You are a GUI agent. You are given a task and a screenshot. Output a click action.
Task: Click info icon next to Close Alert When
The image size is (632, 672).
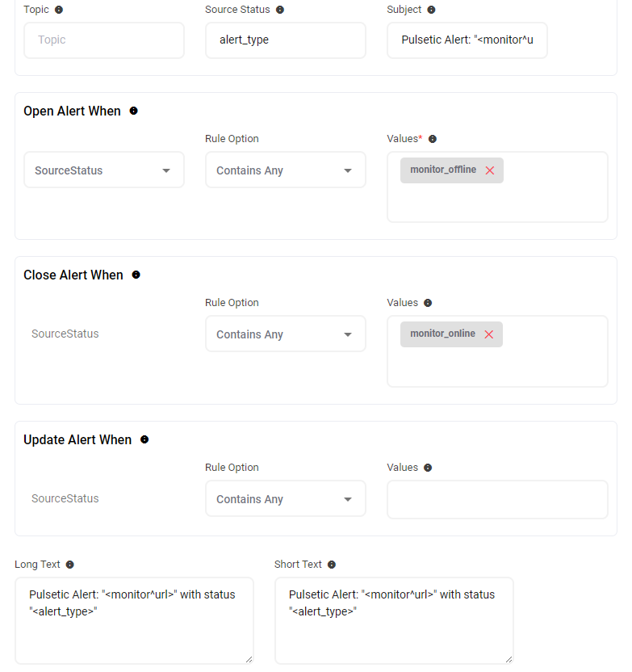tap(136, 275)
